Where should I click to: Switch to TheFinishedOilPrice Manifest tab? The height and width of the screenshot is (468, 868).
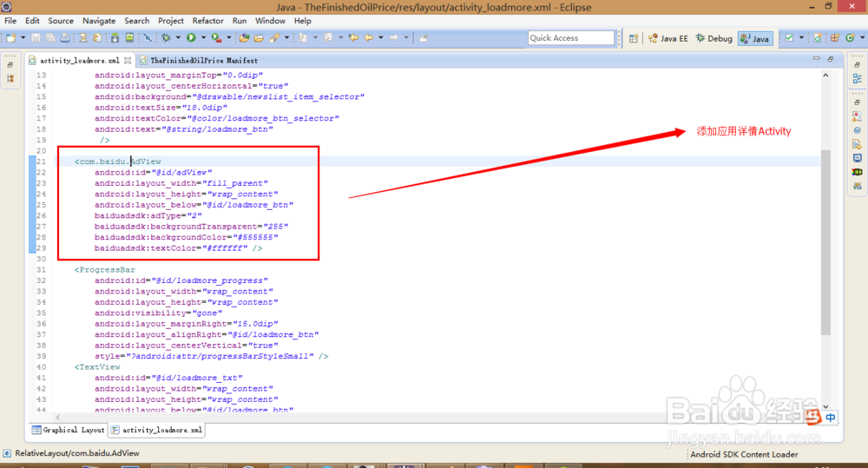tap(199, 61)
